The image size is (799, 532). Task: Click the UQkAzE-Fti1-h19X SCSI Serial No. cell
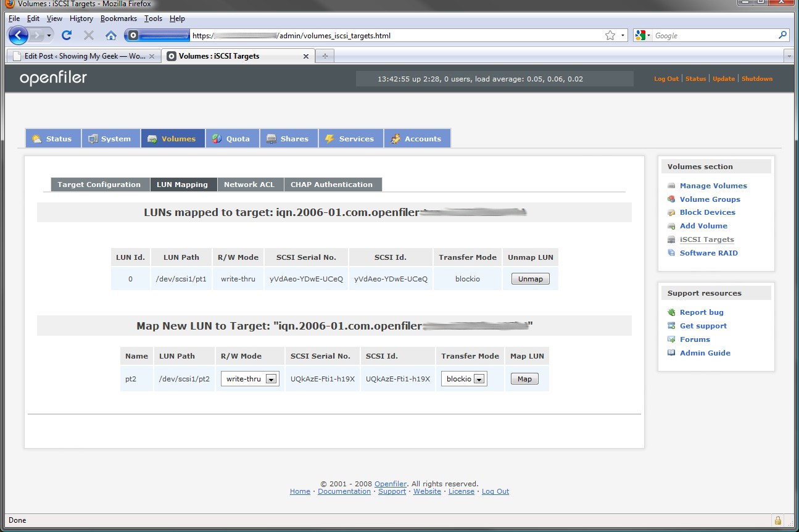(x=323, y=379)
